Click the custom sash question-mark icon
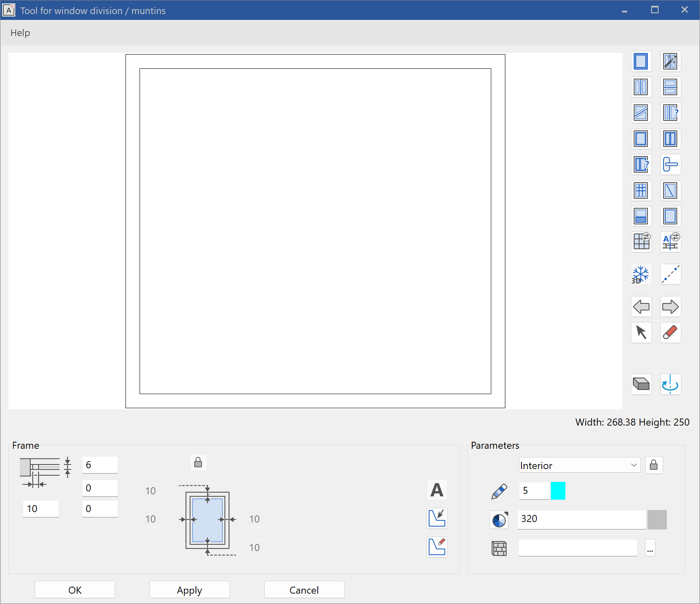This screenshot has width=700, height=604. coord(641,164)
